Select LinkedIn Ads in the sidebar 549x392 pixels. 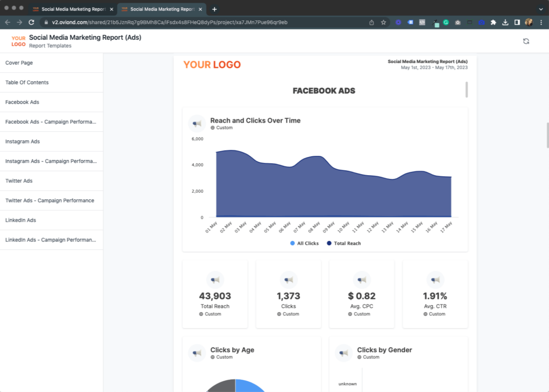tap(51, 220)
